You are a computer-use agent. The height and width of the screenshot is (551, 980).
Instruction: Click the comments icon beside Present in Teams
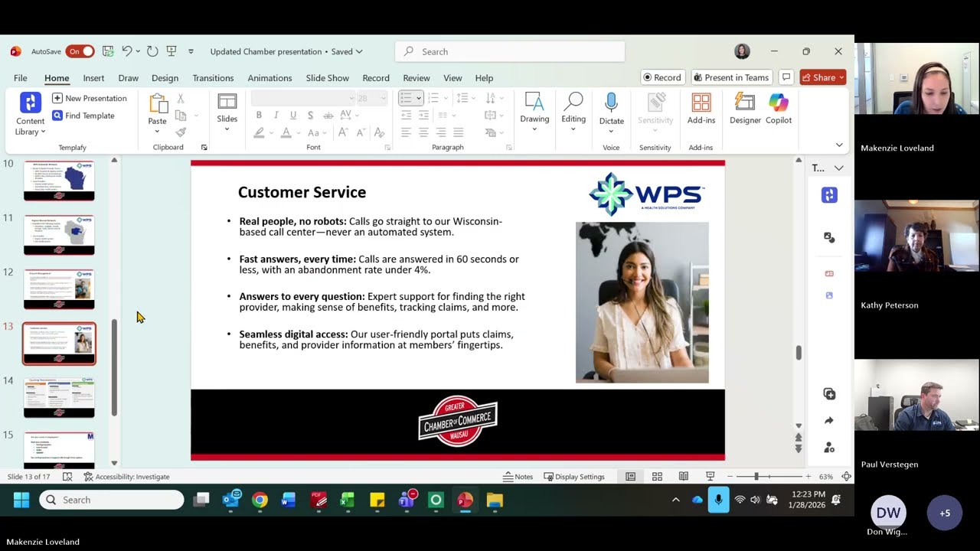786,77
